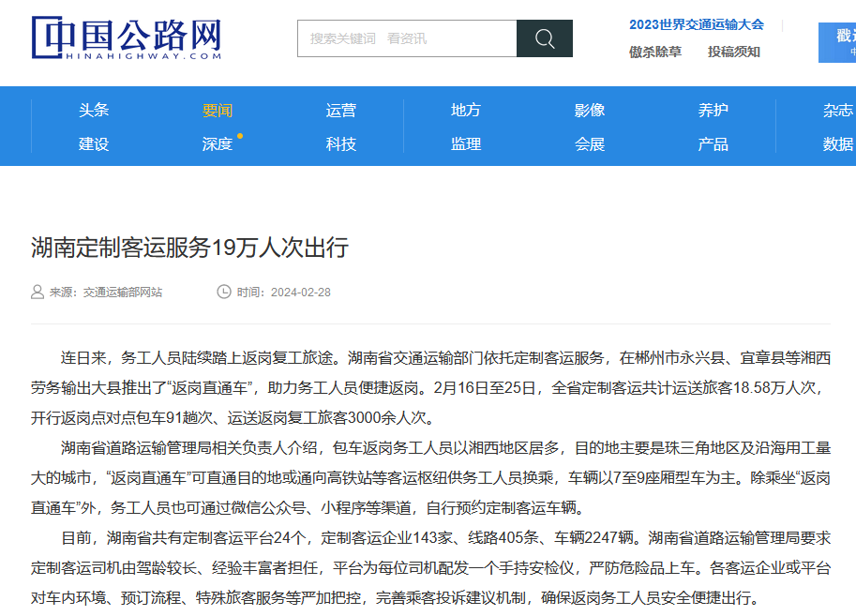Select the 要闻 navigation item

click(218, 110)
